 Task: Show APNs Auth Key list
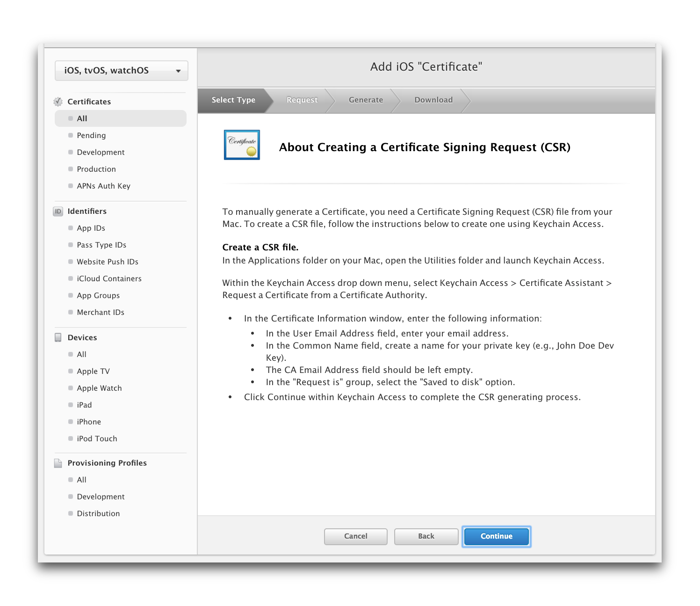(x=103, y=186)
